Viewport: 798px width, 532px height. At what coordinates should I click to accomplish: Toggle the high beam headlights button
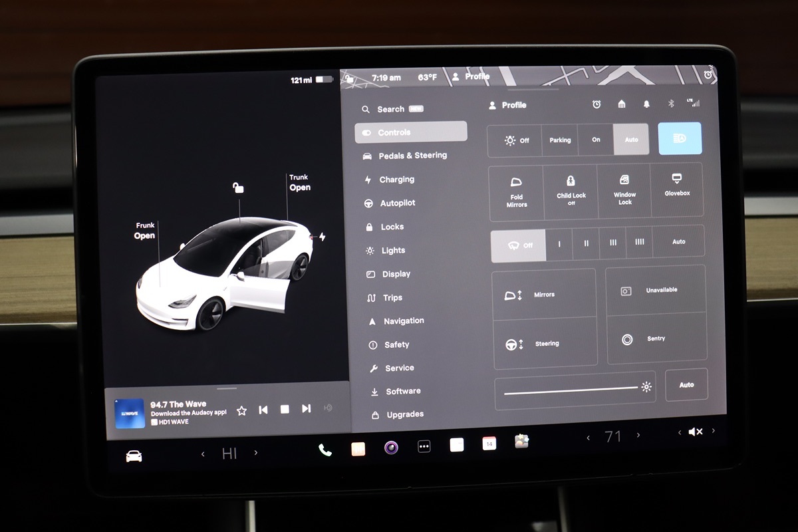(x=680, y=139)
